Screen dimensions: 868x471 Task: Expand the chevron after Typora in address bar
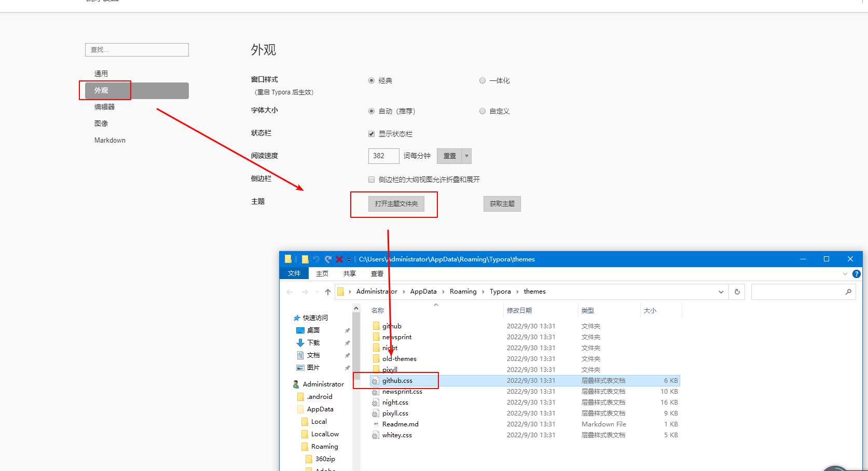point(517,292)
